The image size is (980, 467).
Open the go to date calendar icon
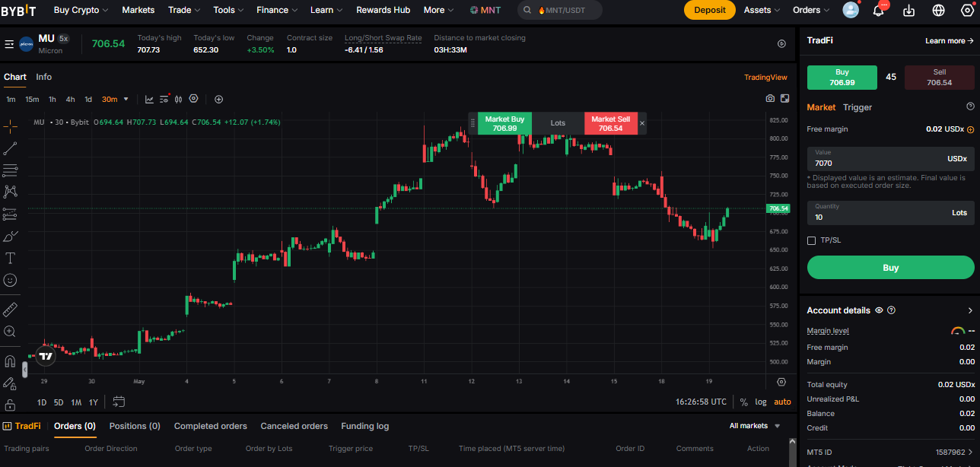119,402
